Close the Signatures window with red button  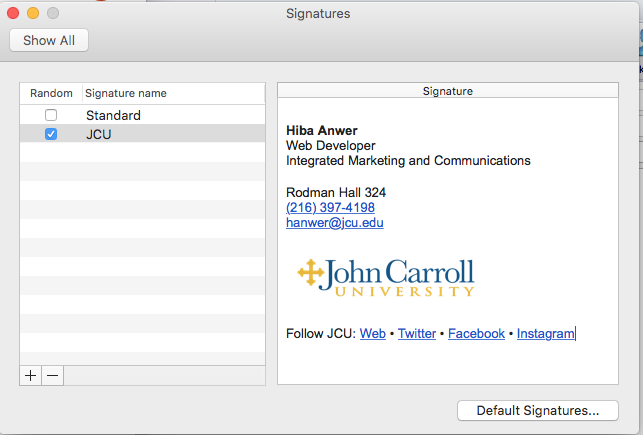click(13, 13)
